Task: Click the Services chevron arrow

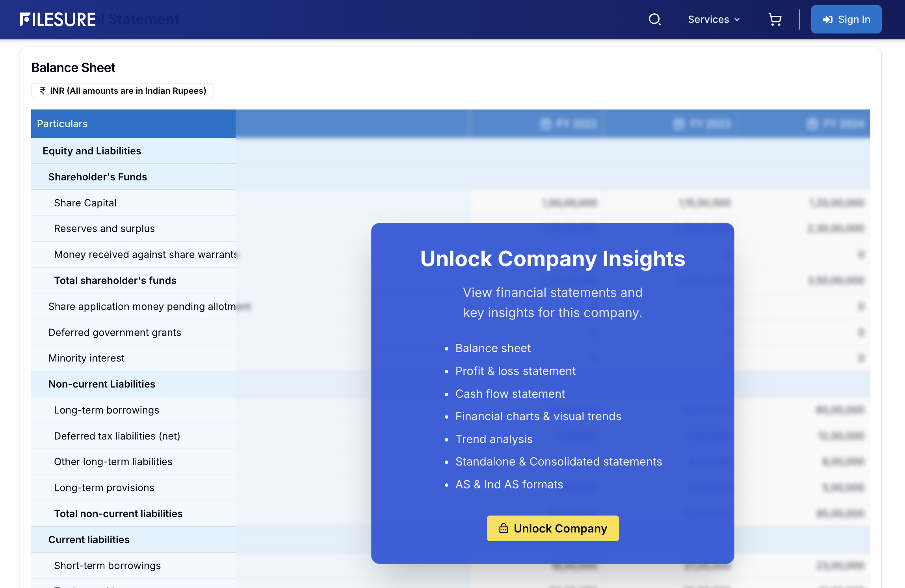Action: pos(737,20)
